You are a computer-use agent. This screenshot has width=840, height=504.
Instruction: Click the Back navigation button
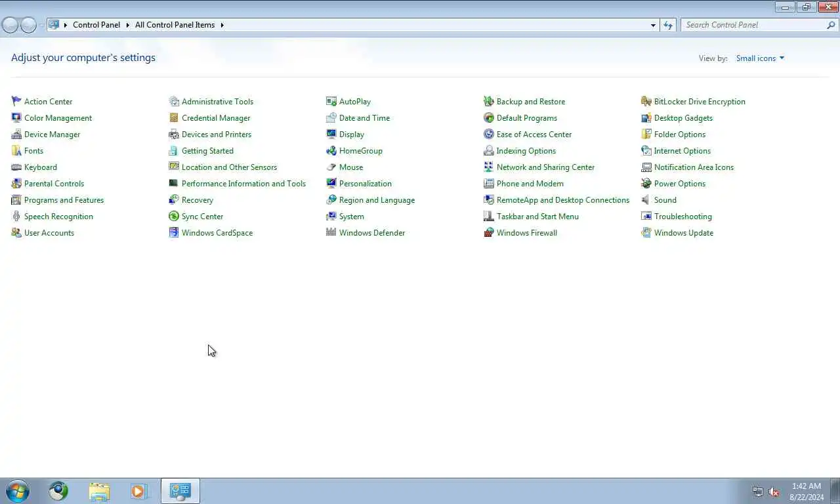[x=10, y=25]
